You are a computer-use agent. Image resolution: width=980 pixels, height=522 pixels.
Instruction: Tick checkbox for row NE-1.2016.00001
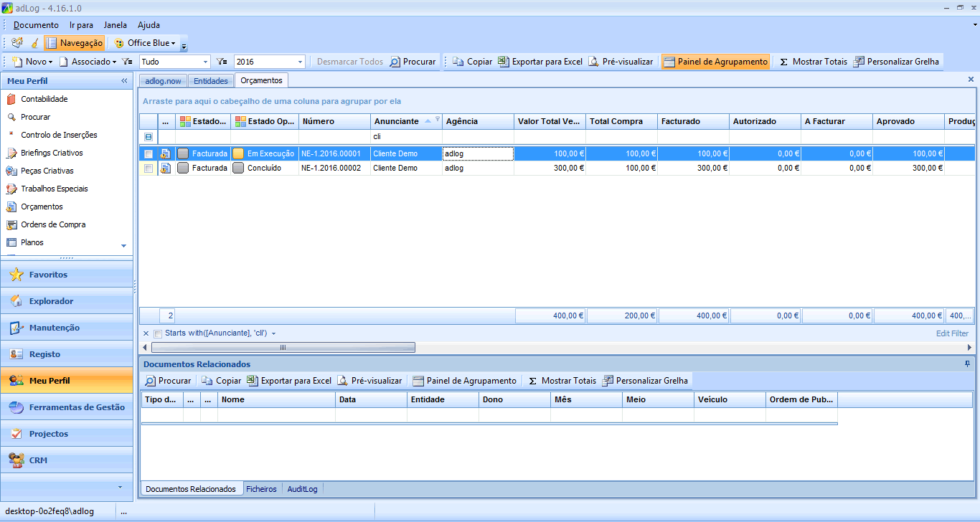(x=149, y=153)
